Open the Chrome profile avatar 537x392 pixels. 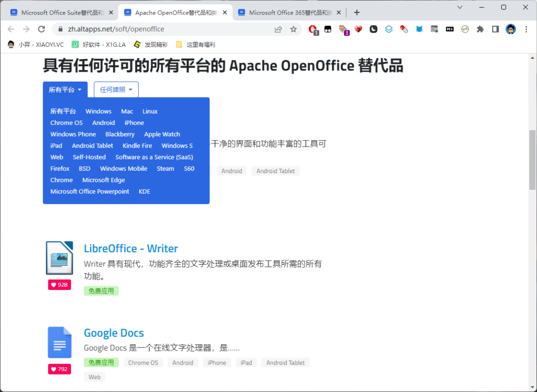coord(511,29)
